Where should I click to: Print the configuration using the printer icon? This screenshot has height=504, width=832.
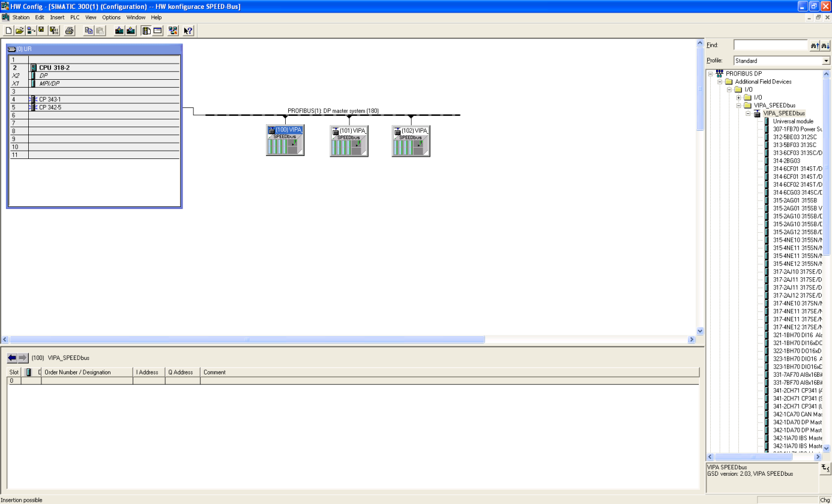69,30
